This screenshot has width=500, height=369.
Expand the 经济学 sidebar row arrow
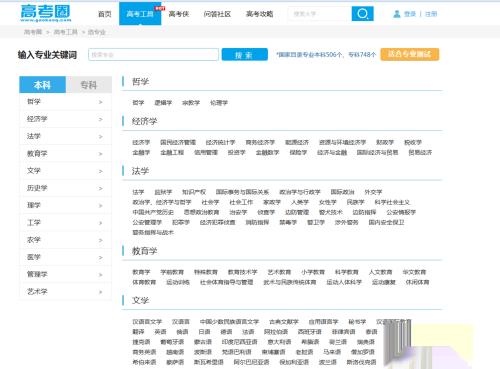click(100, 119)
